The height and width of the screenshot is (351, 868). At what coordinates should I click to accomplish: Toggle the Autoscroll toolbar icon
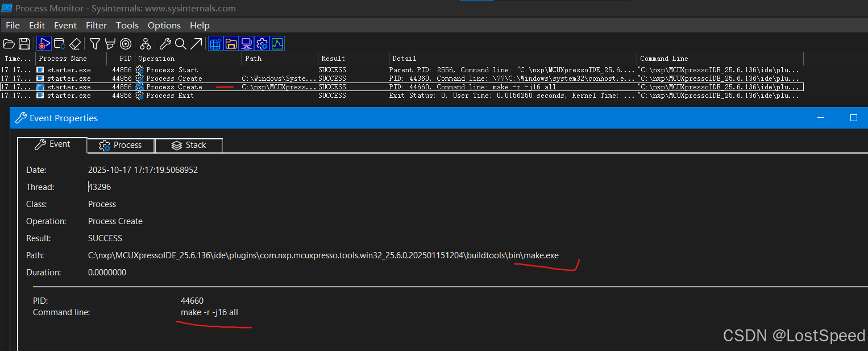point(60,44)
